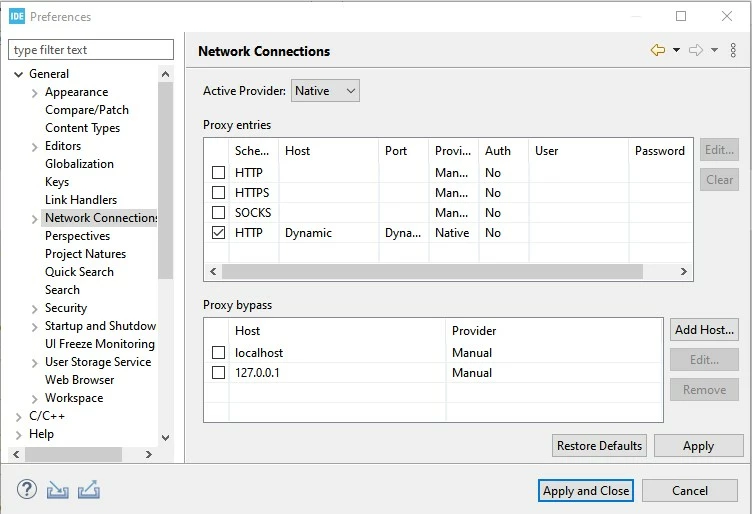The image size is (752, 514).
Task: Check the 127.0.0.1 bypass checkbox
Action: tap(218, 373)
